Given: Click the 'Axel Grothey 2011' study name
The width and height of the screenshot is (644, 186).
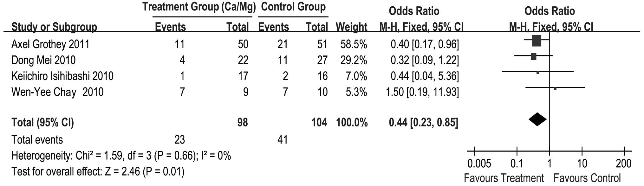Looking at the screenshot, I should coord(50,44).
